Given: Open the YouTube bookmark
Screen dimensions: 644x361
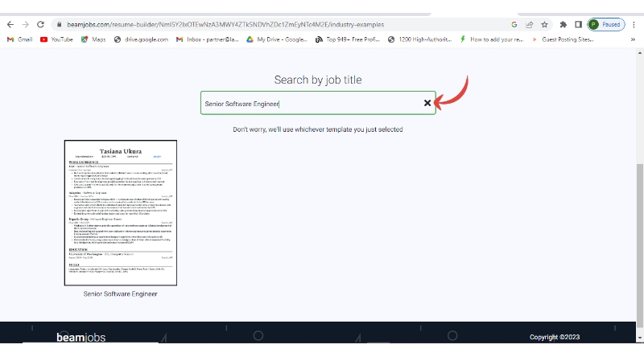Looking at the screenshot, I should 56,39.
